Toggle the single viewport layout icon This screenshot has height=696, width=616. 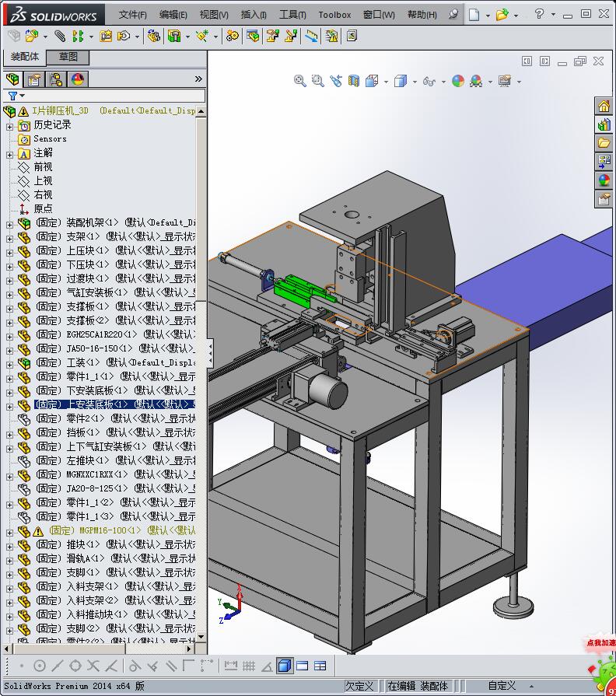point(303,666)
